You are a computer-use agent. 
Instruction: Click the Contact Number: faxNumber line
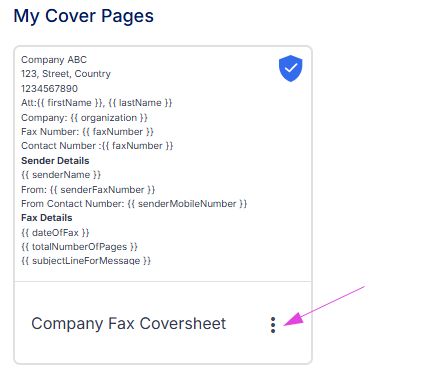pyautogui.click(x=97, y=146)
